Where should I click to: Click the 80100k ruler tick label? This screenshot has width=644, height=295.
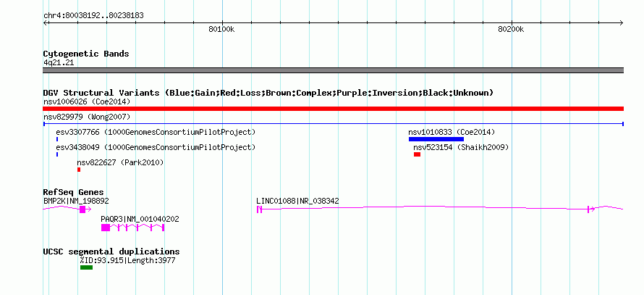click(x=221, y=29)
